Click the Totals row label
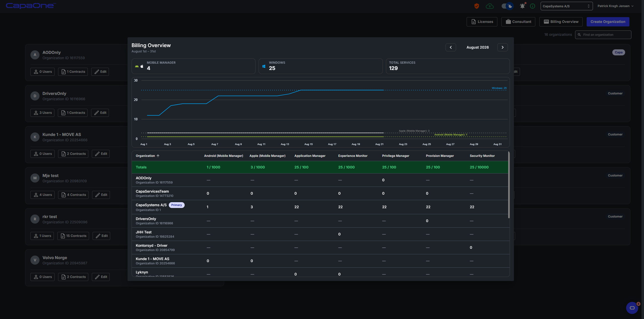 pos(141,167)
